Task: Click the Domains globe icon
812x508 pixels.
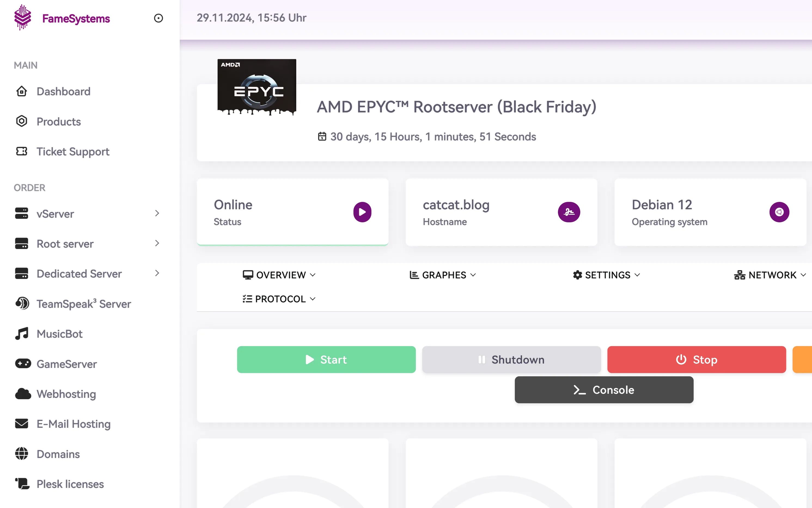Action: 22,454
